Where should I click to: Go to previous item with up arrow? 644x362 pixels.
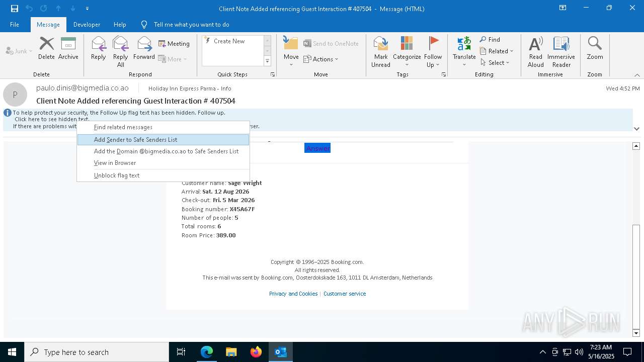[x=58, y=9]
